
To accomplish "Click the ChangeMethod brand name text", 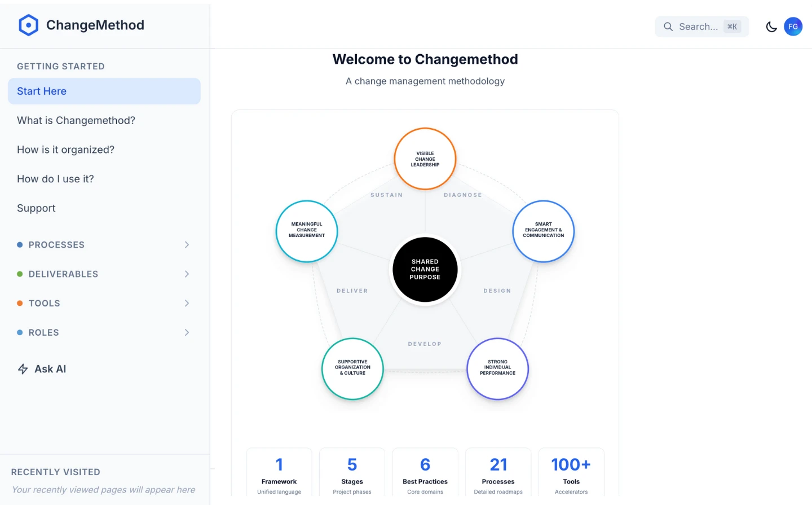I will coord(95,25).
